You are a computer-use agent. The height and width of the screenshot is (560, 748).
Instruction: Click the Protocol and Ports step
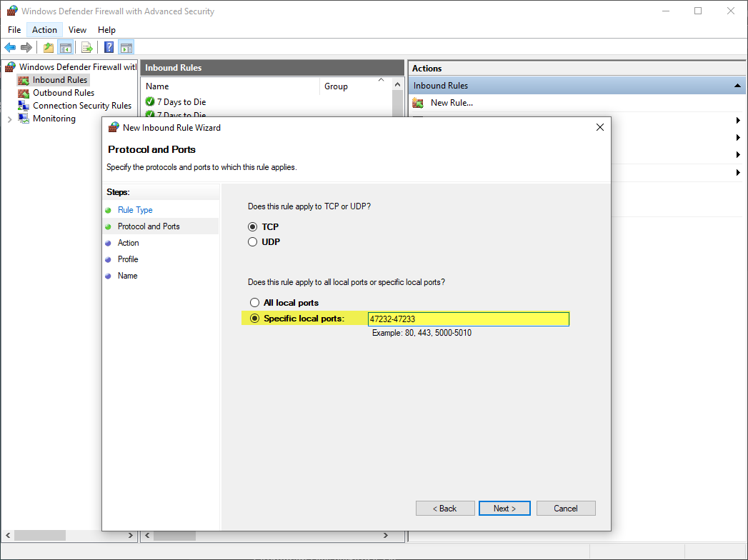click(149, 226)
